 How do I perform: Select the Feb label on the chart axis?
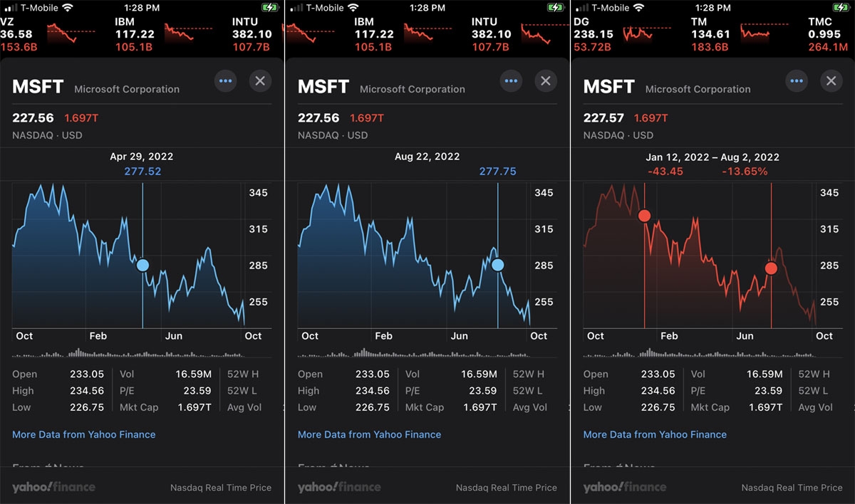(x=98, y=335)
